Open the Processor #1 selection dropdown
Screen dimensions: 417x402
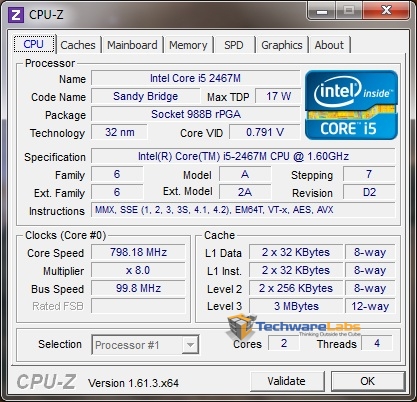(x=145, y=345)
